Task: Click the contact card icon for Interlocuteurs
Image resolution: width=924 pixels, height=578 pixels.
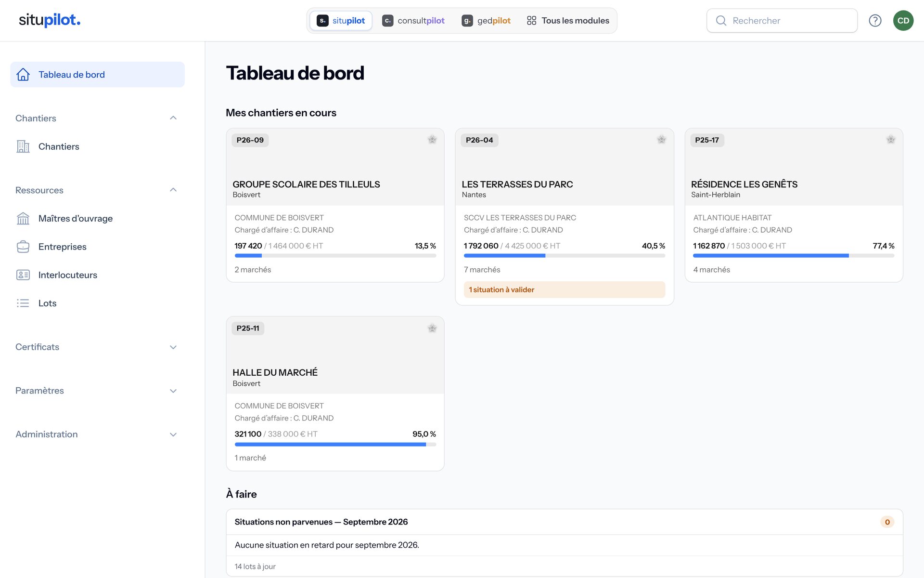Action: [23, 275]
